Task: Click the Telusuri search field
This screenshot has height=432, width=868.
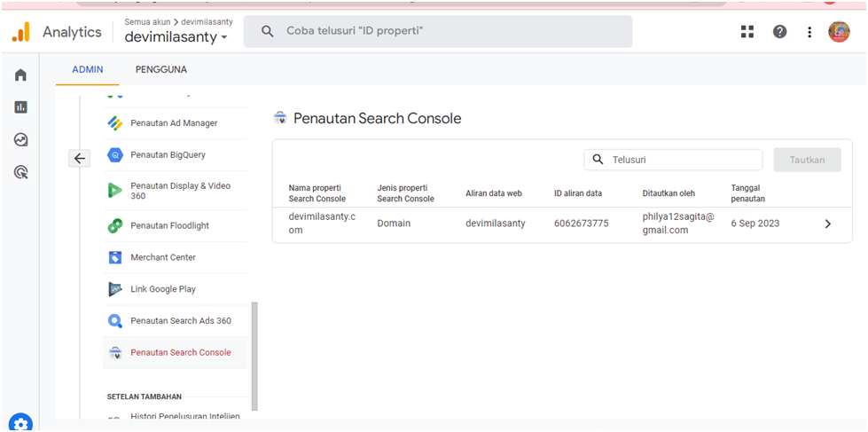Action: point(673,160)
